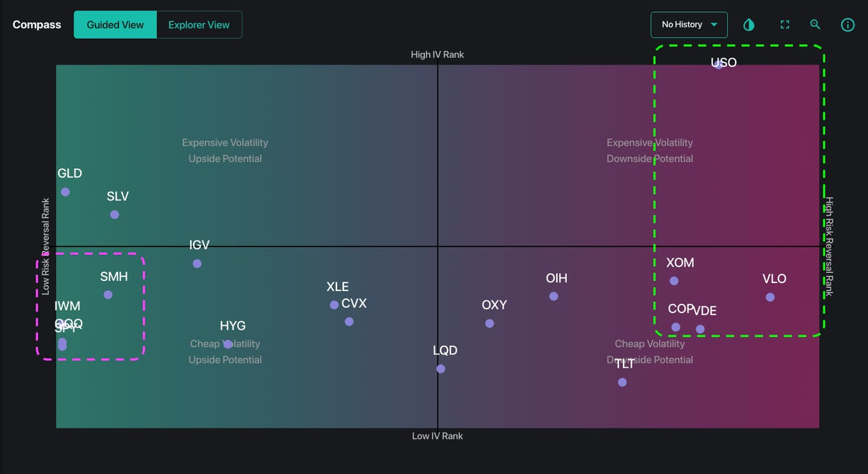Image resolution: width=868 pixels, height=474 pixels.
Task: Click the OXY data point
Action: pyautogui.click(x=489, y=323)
